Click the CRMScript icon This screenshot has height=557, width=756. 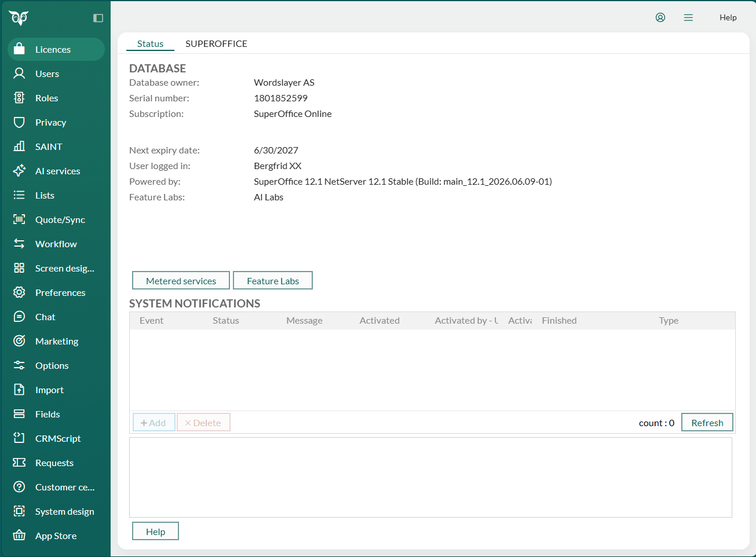19,438
